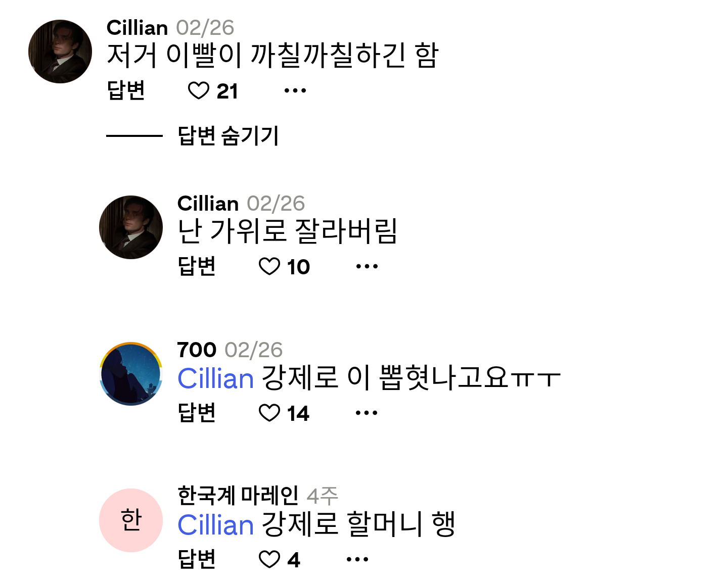Reply to 한국계 마레인's comment
The height and width of the screenshot is (583, 728).
pos(197,560)
